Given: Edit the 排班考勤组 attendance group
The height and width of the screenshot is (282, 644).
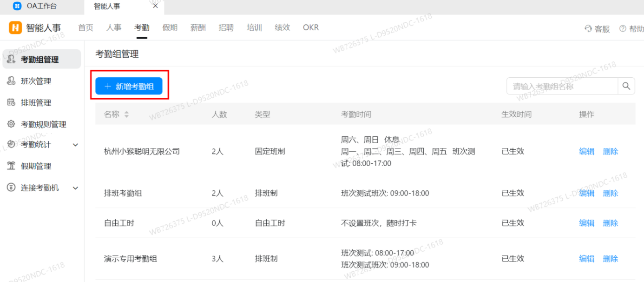Looking at the screenshot, I should tap(586, 193).
